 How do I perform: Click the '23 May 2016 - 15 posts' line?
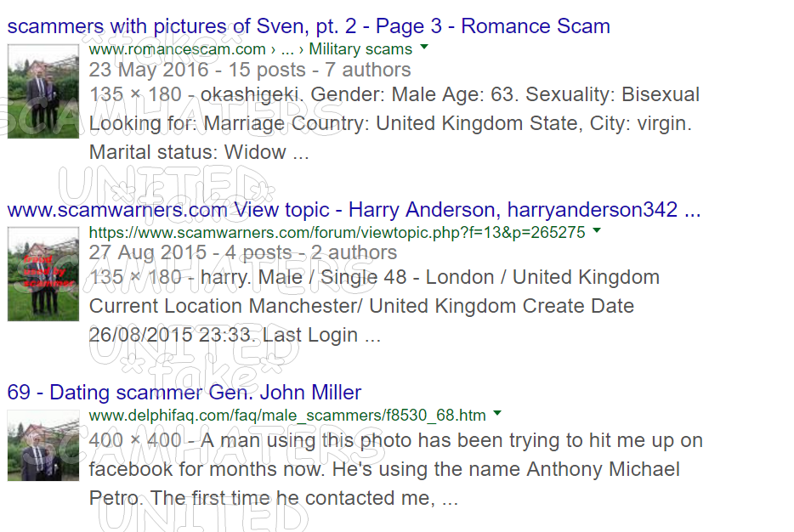click(250, 70)
